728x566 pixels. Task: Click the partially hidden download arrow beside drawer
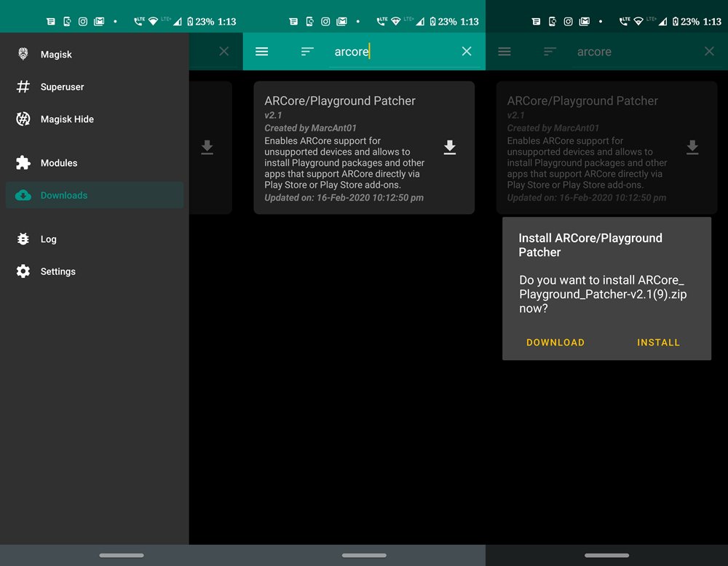point(207,147)
